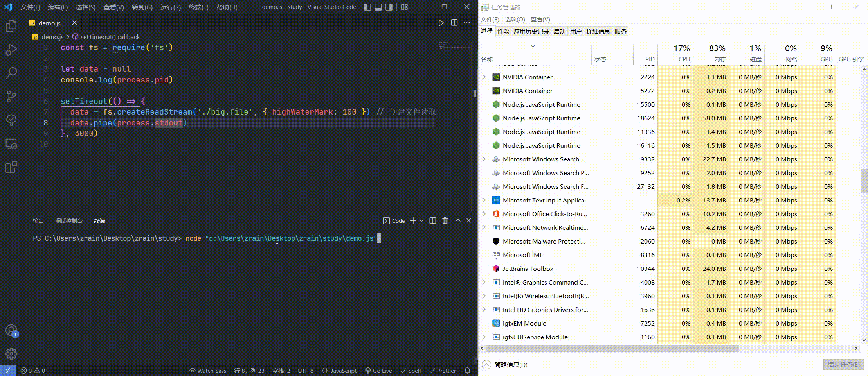Open the VS Code application icon menu

(x=8, y=7)
